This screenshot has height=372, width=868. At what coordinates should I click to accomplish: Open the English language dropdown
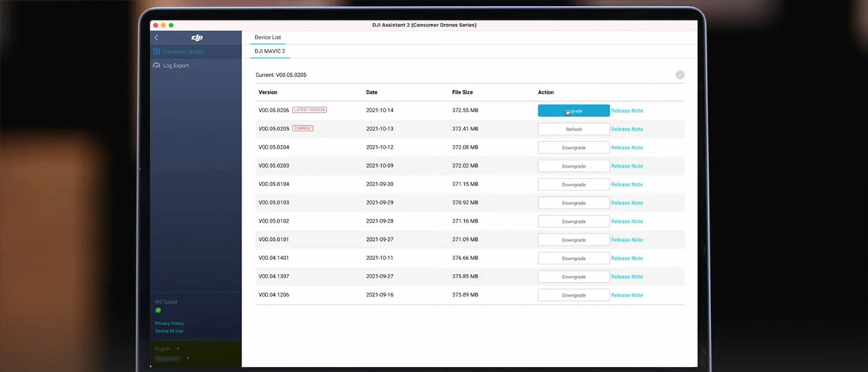pyautogui.click(x=167, y=349)
